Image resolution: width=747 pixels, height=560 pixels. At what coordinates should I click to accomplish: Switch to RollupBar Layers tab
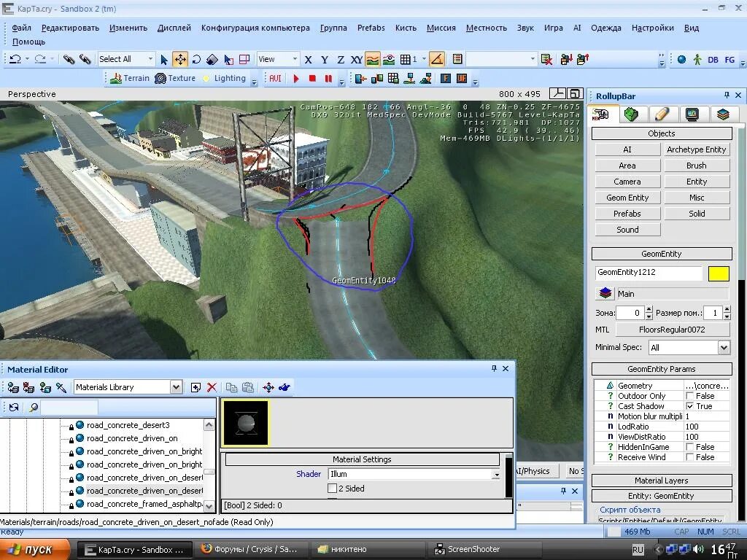click(723, 114)
